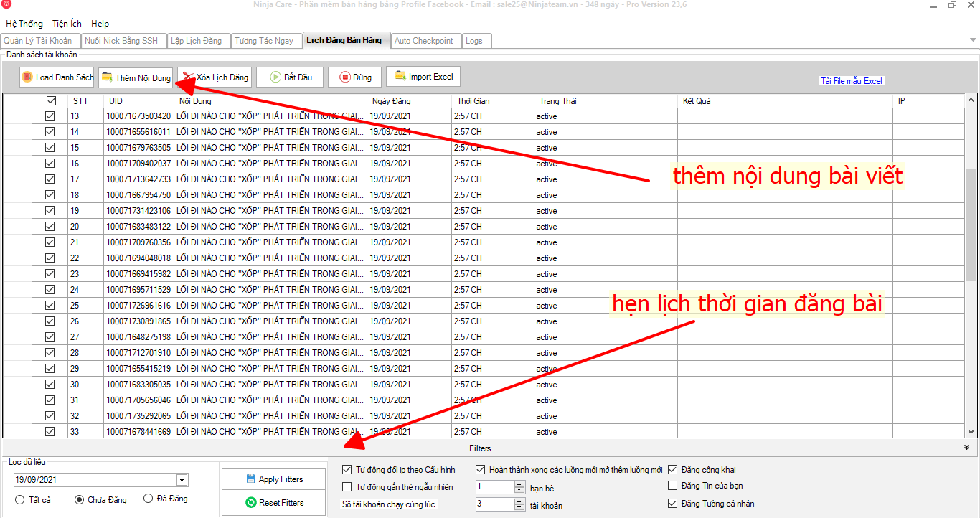The height and width of the screenshot is (518, 980).
Task: Uncheck the checkbox for row STT 13
Action: [50, 116]
